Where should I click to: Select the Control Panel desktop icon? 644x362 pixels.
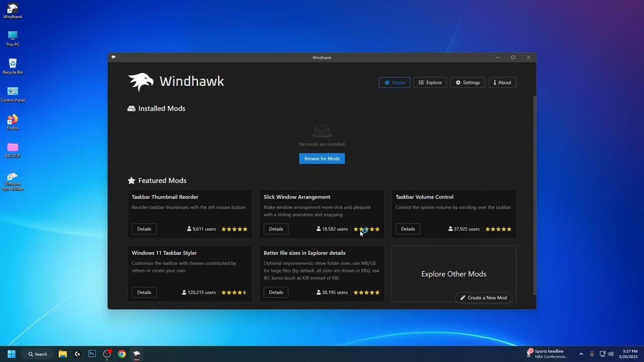tap(13, 94)
